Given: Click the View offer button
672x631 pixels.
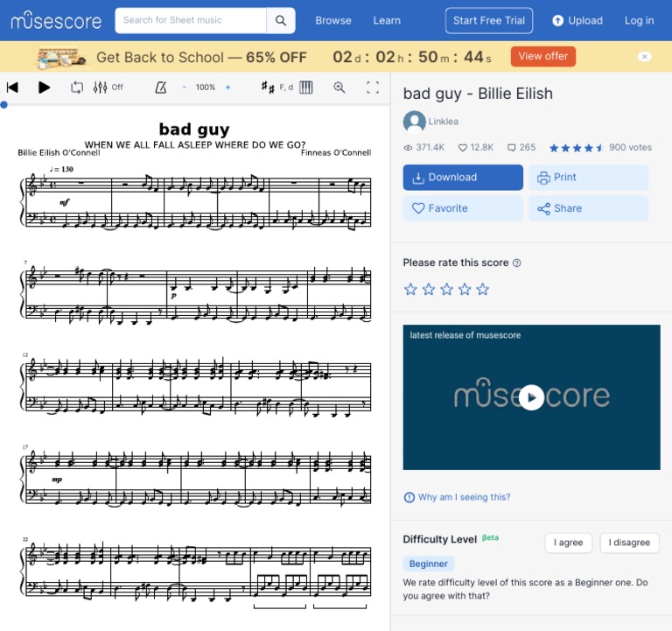Looking at the screenshot, I should tap(543, 56).
